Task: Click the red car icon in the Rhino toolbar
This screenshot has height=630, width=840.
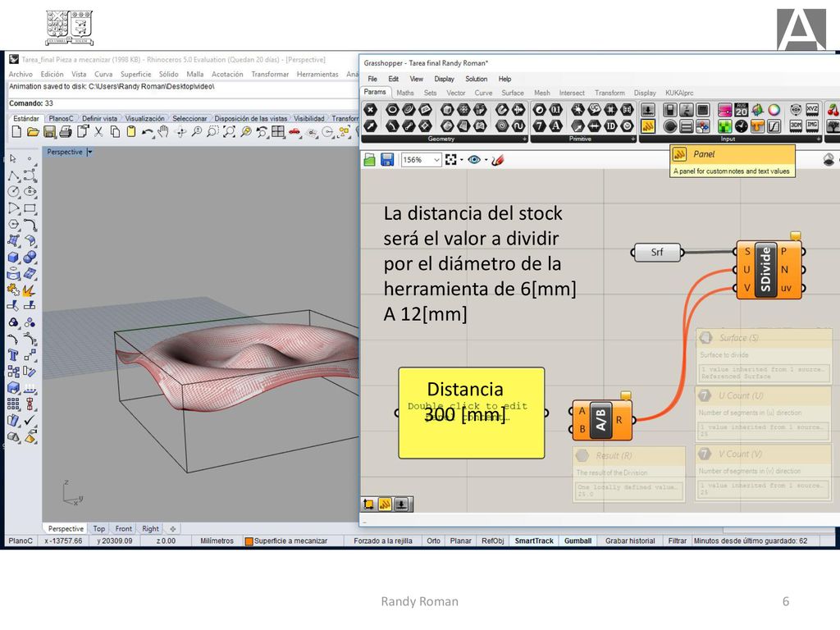Action: tap(294, 132)
